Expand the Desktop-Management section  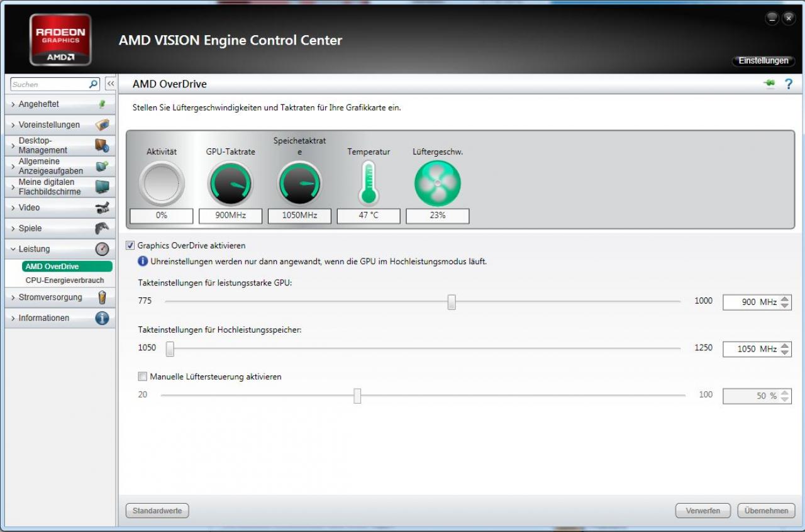click(x=60, y=145)
